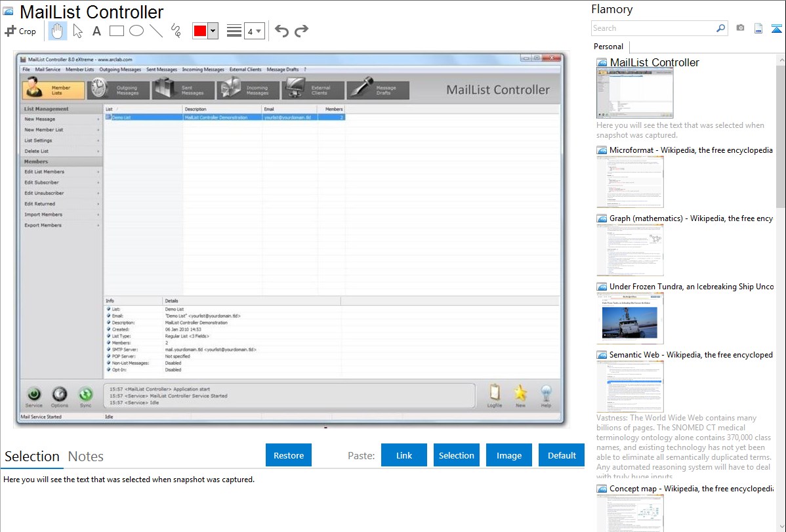The height and width of the screenshot is (532, 786).
Task: Click New Member List sidebar entry
Action: pyautogui.click(x=61, y=130)
